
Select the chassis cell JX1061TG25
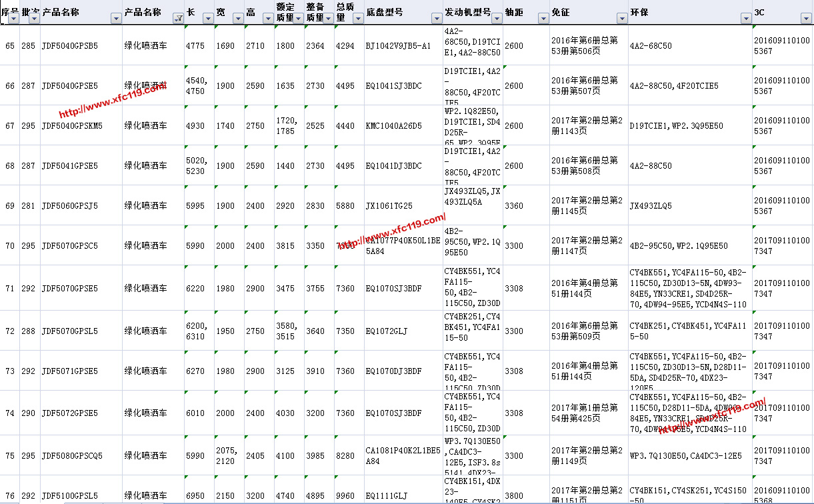[389, 206]
